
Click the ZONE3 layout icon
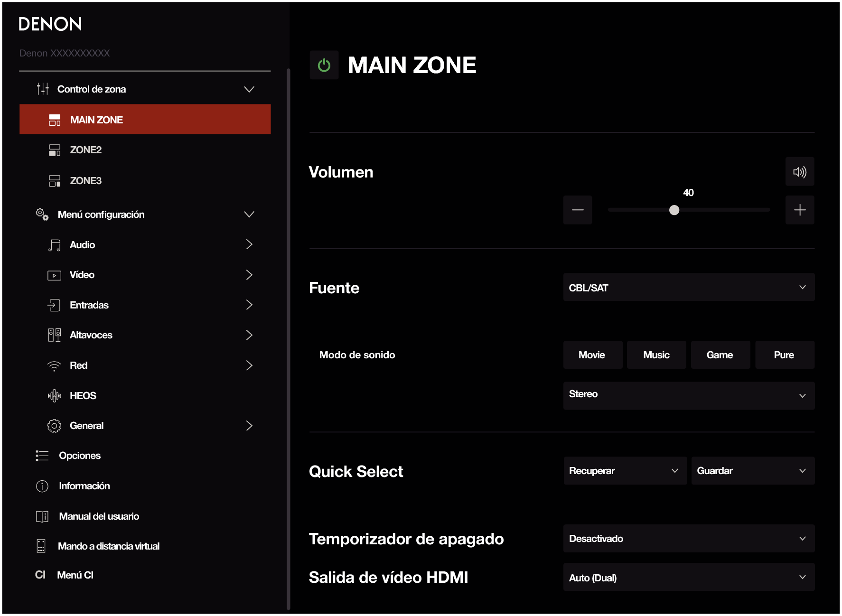(55, 181)
